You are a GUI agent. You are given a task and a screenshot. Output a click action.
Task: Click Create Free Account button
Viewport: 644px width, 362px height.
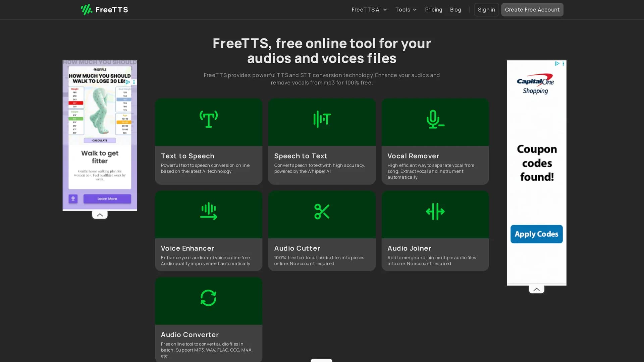(532, 10)
